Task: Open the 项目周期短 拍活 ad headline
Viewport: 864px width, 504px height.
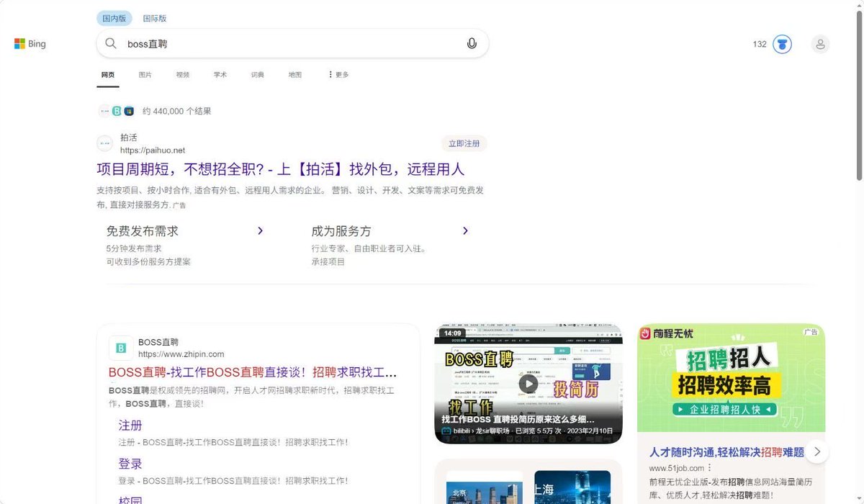Action: [281, 169]
